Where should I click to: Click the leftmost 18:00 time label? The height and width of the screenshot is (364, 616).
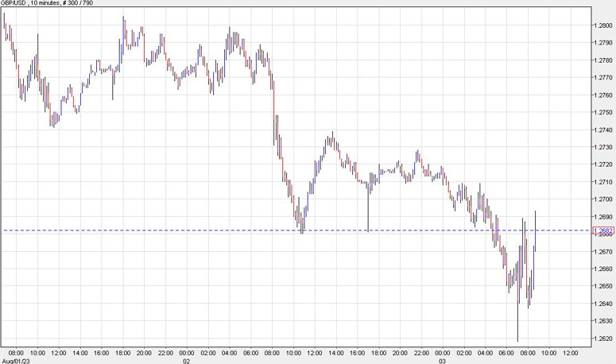tap(122, 351)
